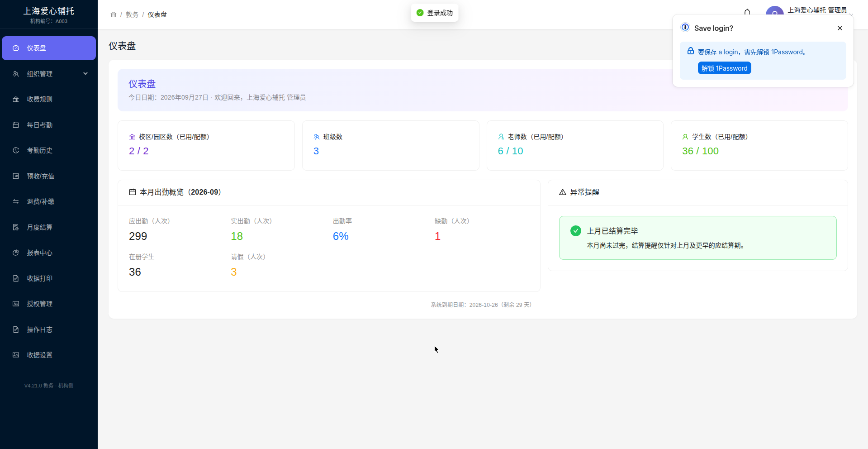868x449 pixels.
Task: Click the lock icon in 1Password notice
Action: [691, 51]
